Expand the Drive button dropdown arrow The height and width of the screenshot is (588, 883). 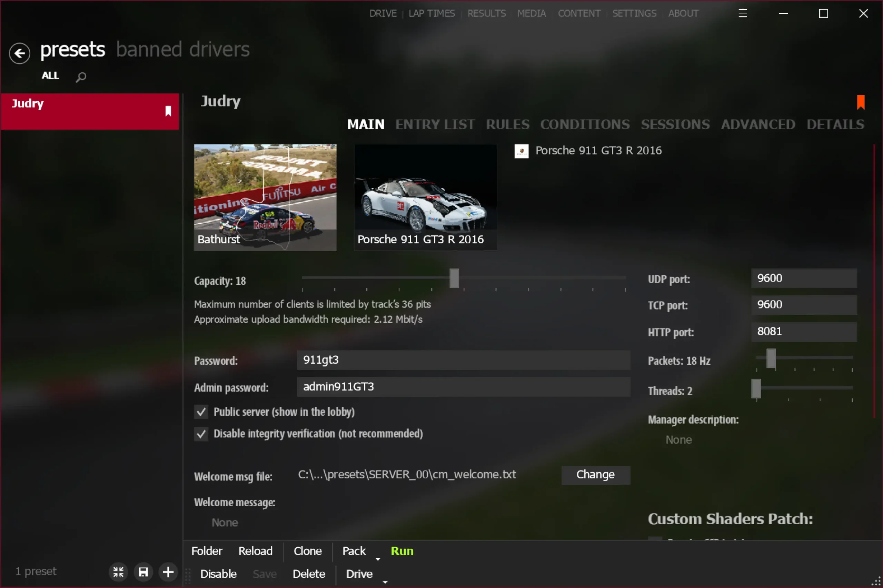[385, 582]
